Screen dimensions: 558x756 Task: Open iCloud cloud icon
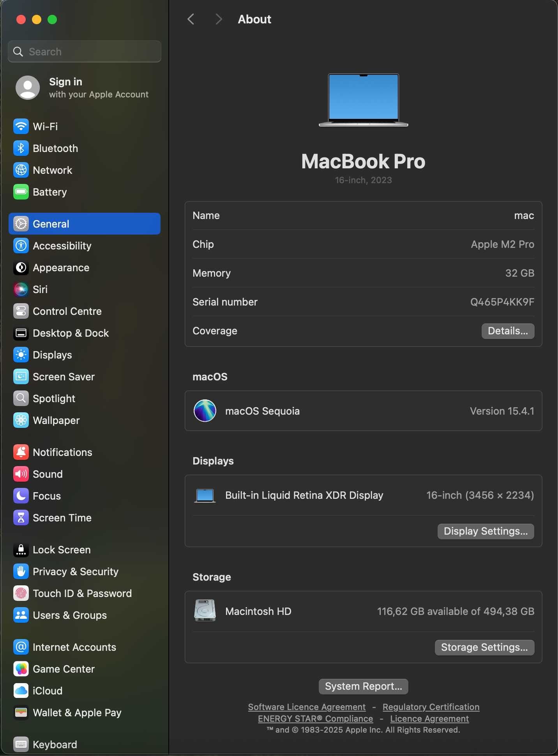[x=21, y=691]
